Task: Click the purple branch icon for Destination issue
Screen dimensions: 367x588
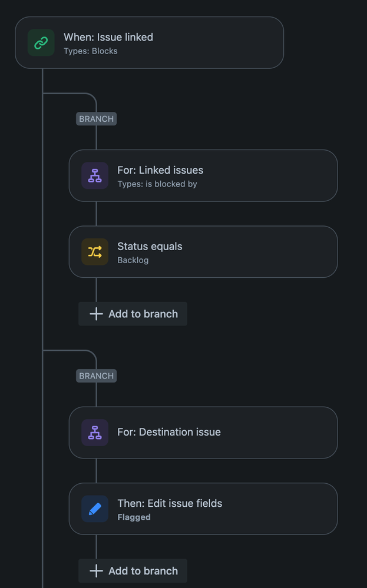Action: (95, 433)
